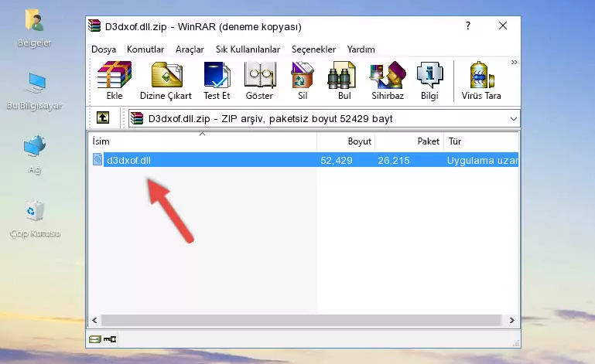This screenshot has height=364, width=595.
Task: Select the d3dxof.dll file name
Action: 128,161
